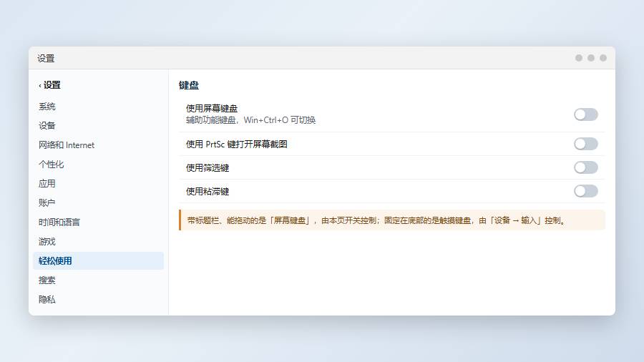The height and width of the screenshot is (362, 644).
Task: Click the orange note about 屏幕键盘
Action: click(392, 220)
